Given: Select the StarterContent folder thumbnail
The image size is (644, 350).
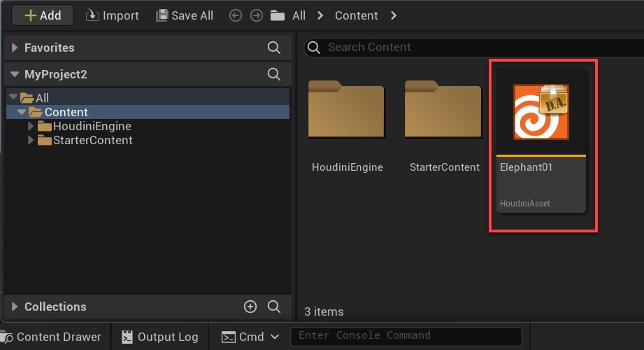Looking at the screenshot, I should coord(443,109).
